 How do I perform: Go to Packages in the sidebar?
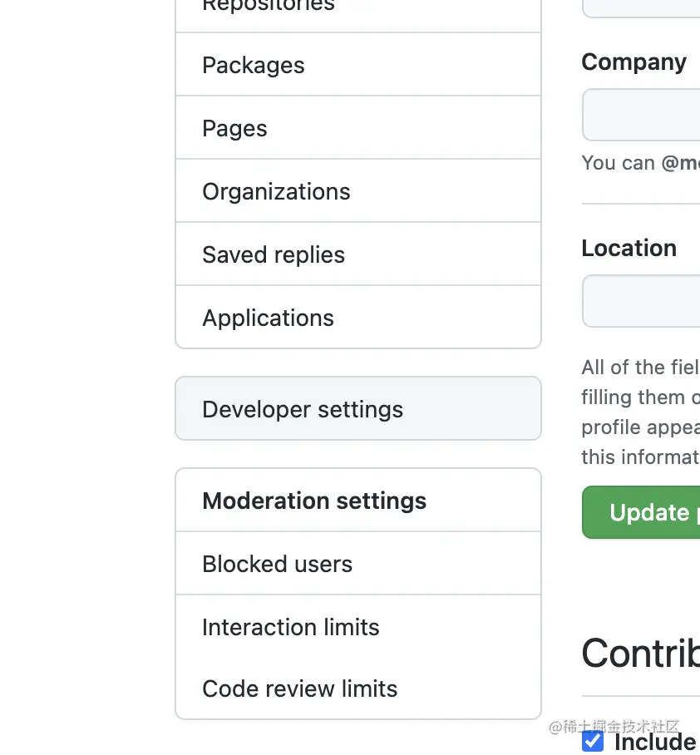(254, 65)
